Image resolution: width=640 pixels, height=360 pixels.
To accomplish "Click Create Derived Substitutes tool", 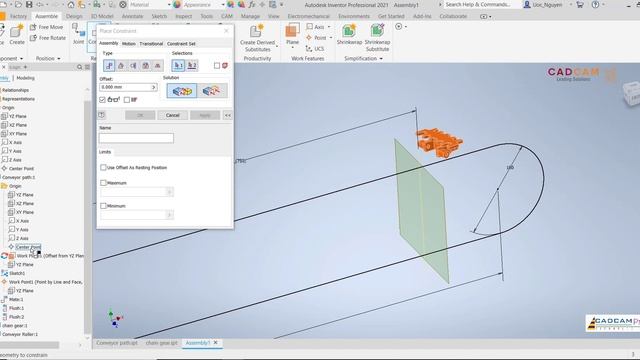I will (257, 38).
